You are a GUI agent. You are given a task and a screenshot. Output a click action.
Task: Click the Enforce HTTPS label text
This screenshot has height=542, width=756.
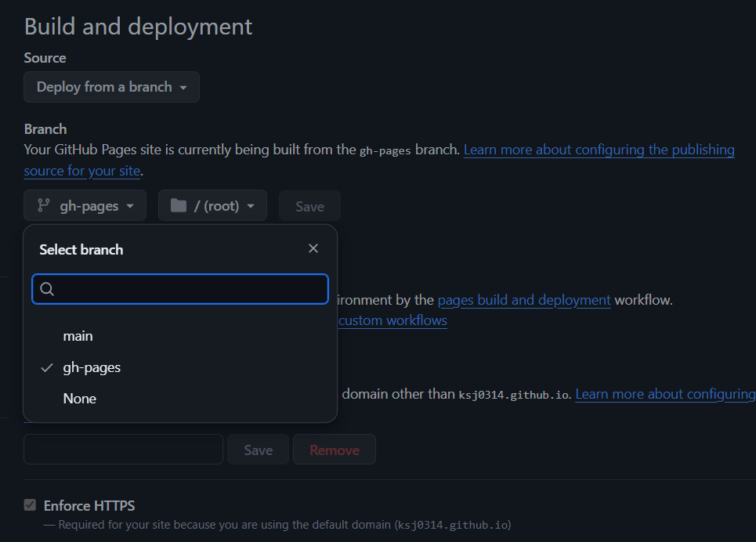coord(89,505)
